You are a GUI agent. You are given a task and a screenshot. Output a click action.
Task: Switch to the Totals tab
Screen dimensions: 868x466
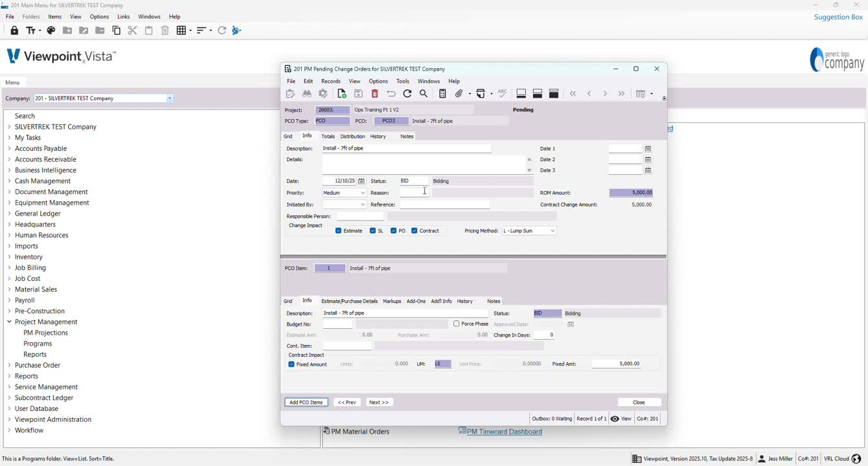pyautogui.click(x=328, y=137)
